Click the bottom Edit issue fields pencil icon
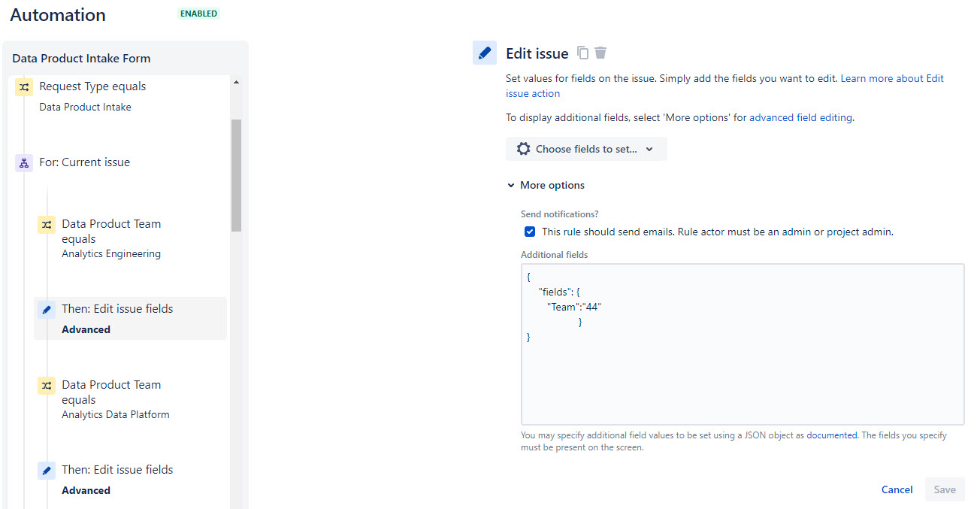980x509 pixels. pyautogui.click(x=47, y=471)
